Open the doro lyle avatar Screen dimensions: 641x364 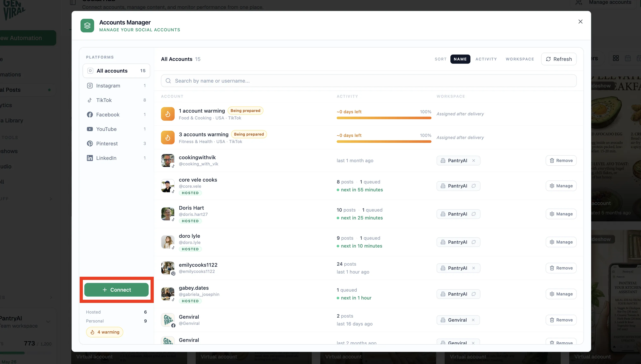pos(168,242)
